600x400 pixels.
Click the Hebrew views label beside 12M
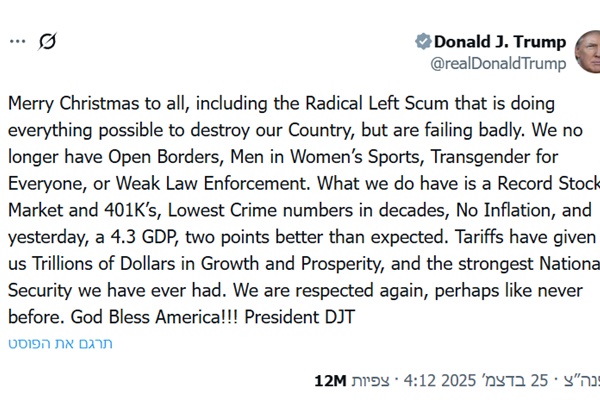[373, 381]
